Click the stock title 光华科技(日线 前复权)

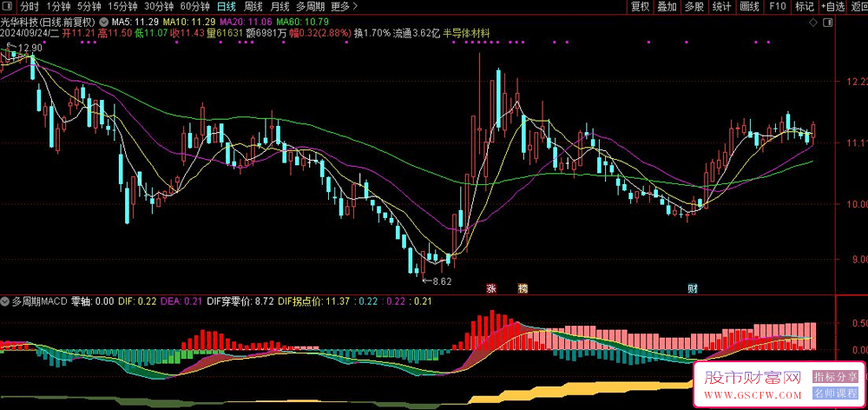48,23
